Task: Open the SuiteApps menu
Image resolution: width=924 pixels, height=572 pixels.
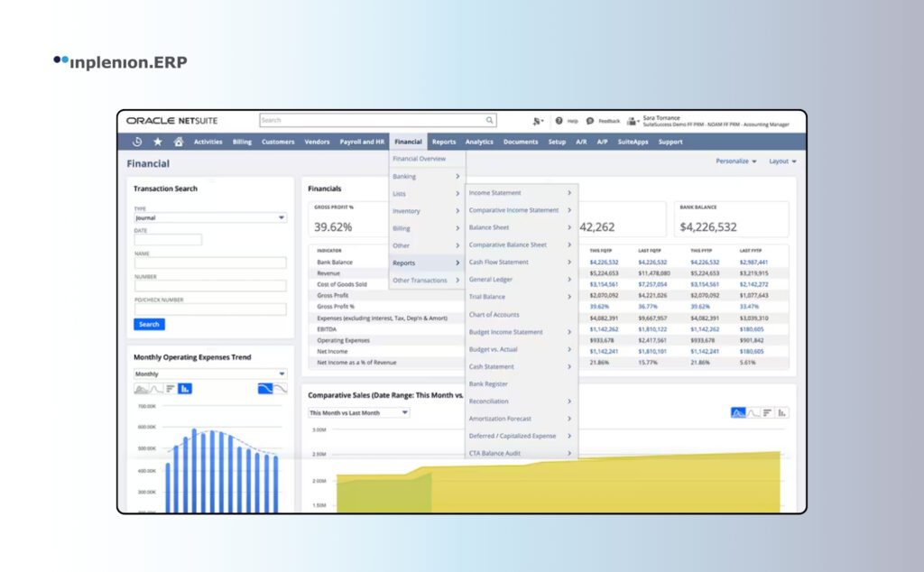Action: click(633, 142)
